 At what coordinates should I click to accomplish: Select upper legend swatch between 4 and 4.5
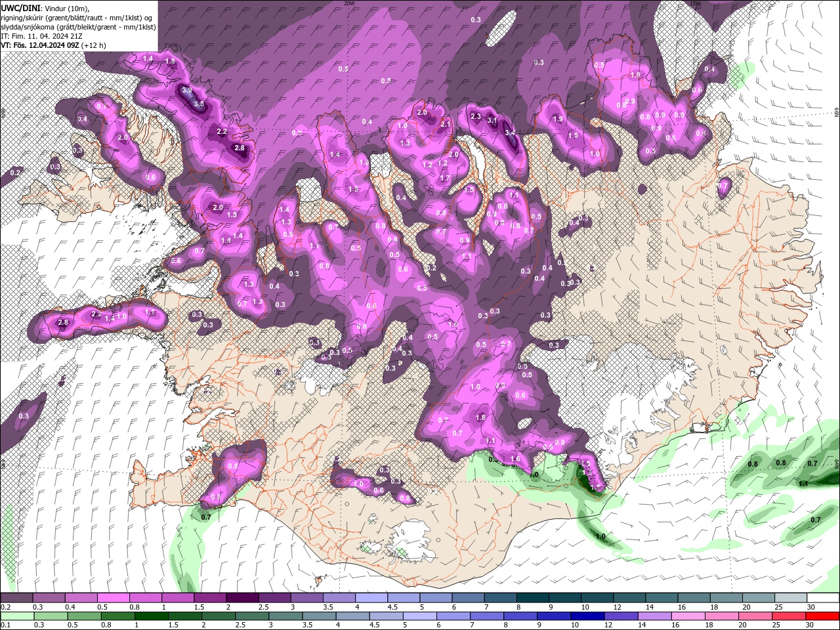(x=371, y=598)
